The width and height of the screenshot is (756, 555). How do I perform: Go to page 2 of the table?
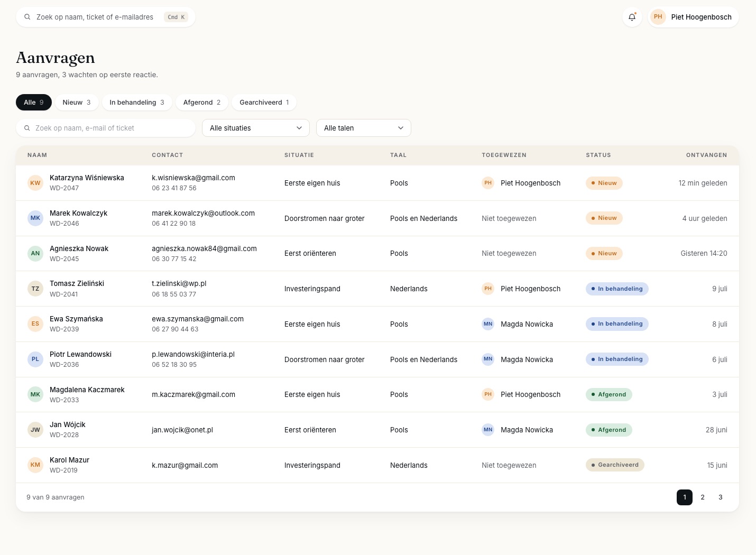pyautogui.click(x=703, y=497)
